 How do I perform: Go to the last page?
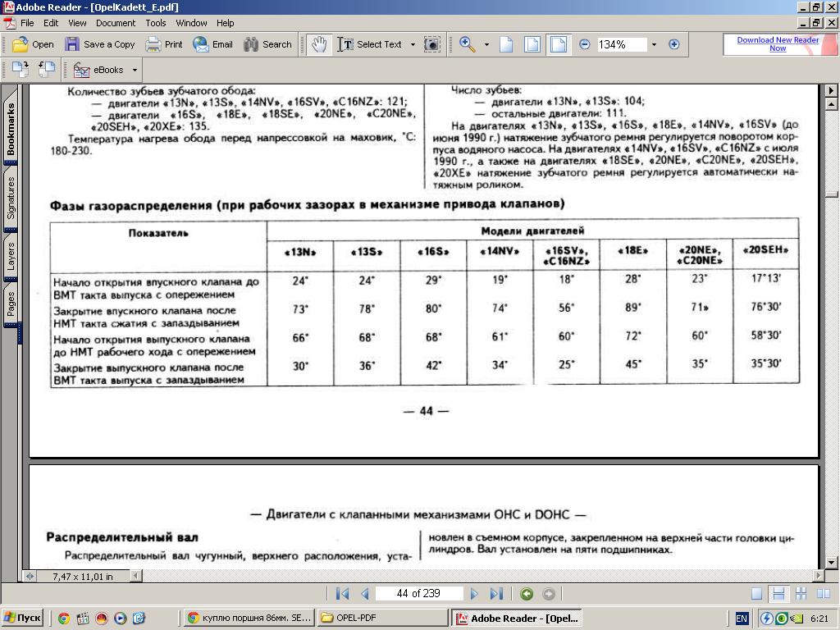click(x=496, y=594)
